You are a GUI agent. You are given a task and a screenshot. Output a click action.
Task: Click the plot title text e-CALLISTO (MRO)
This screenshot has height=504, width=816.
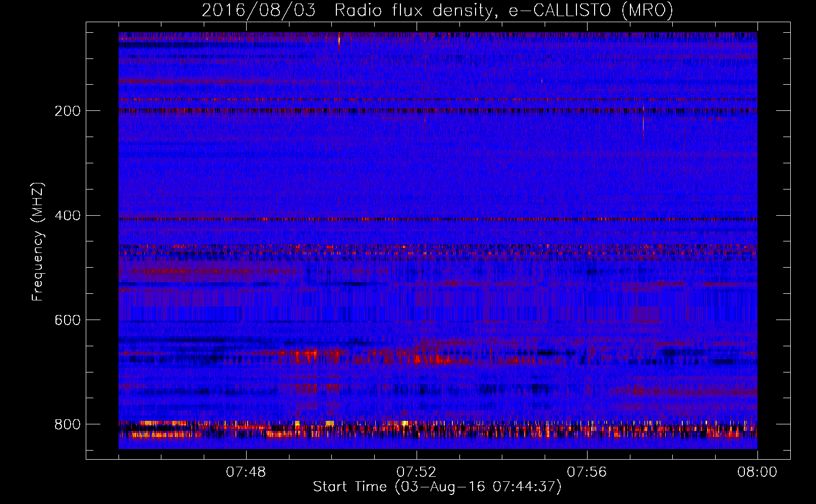tap(591, 11)
